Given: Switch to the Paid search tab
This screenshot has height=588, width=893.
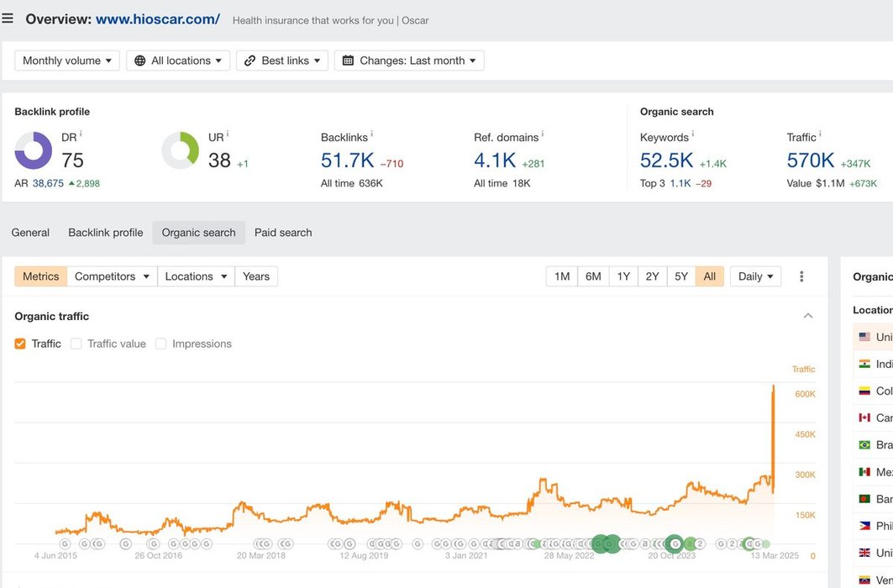Looking at the screenshot, I should tap(283, 233).
